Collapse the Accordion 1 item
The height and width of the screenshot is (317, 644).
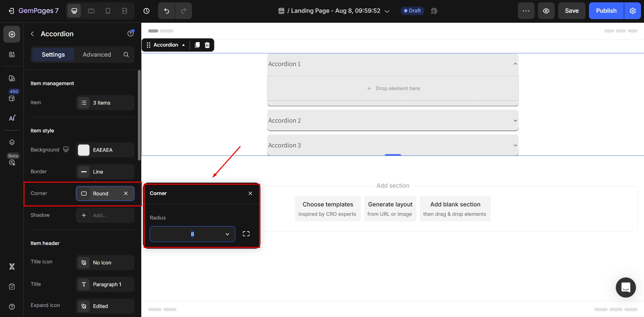click(515, 64)
